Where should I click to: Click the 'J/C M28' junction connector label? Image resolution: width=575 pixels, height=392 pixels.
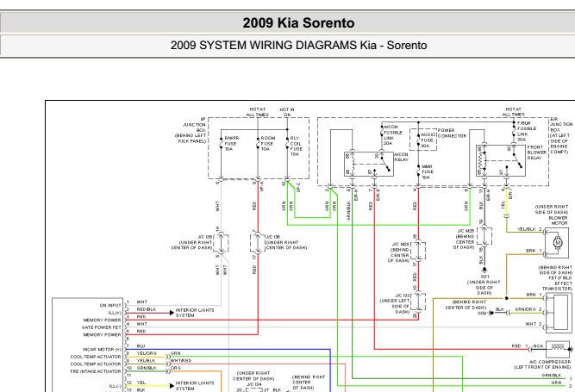401,244
